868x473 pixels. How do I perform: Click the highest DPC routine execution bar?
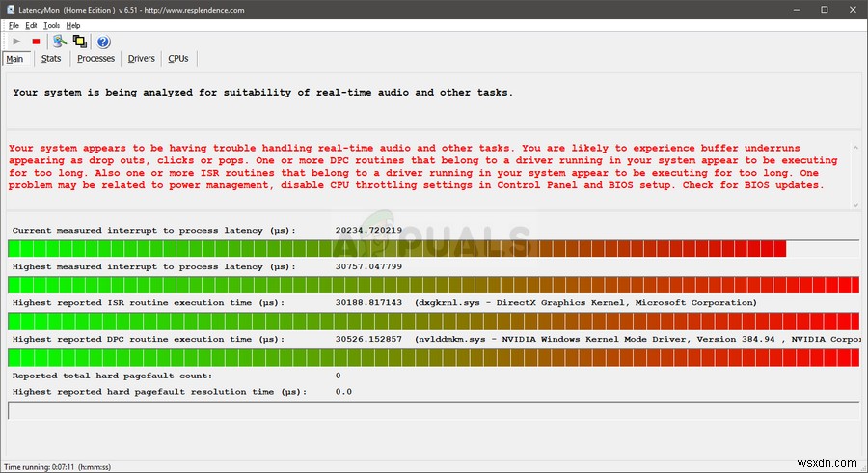click(433, 358)
